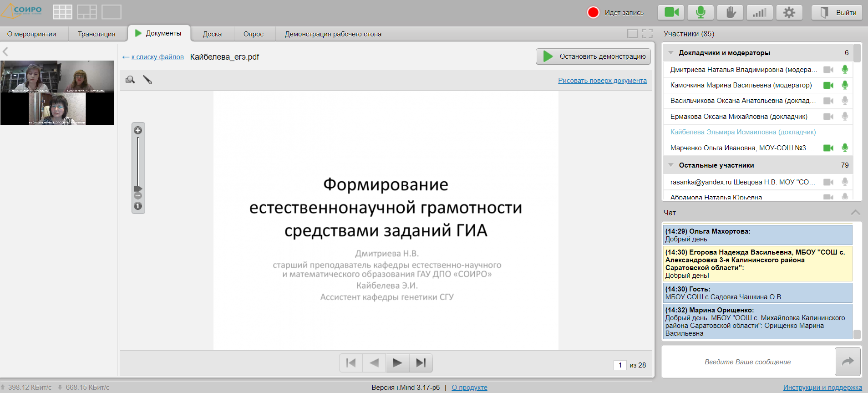Open the Рисовать поверх документа link
This screenshot has height=393, width=868.
(602, 81)
